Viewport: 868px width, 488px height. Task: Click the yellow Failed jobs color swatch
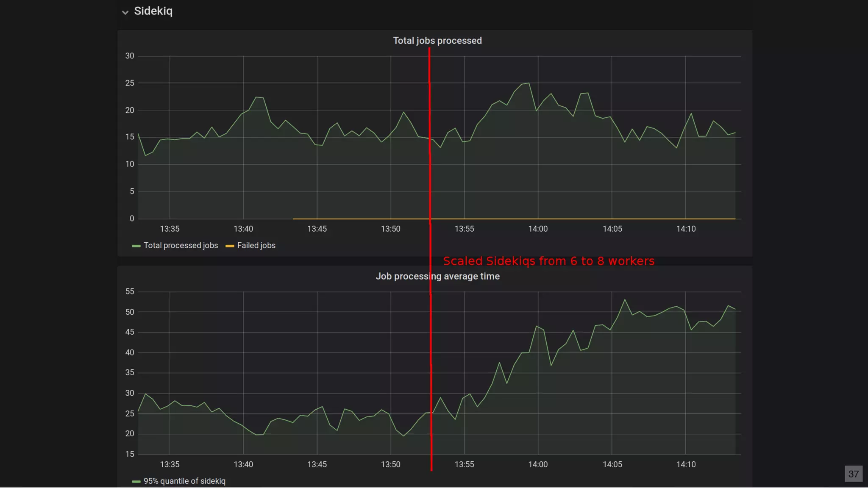coord(230,246)
